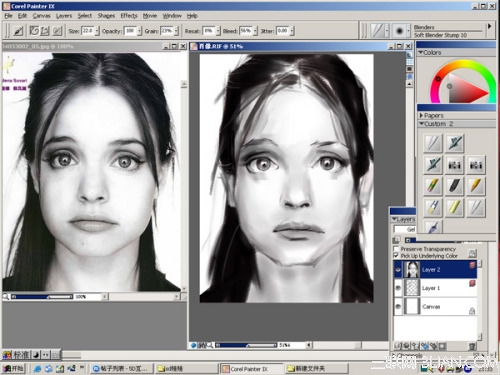The width and height of the screenshot is (500, 375).
Task: Toggle Canvas visibility eye icon
Action: pyautogui.click(x=398, y=306)
